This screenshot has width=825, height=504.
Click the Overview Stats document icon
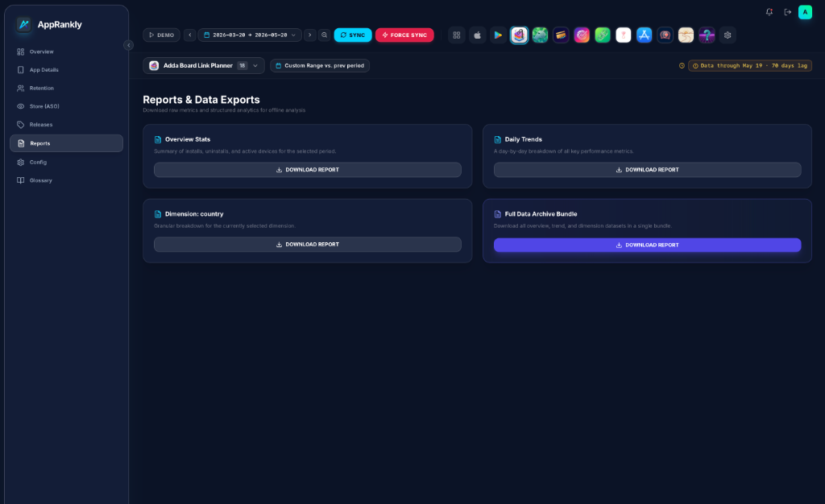[x=158, y=140]
